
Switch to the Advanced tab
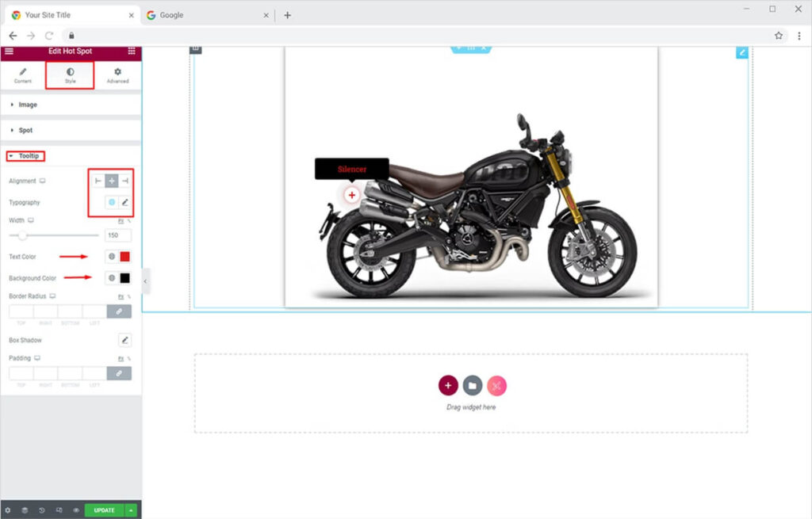pos(117,75)
